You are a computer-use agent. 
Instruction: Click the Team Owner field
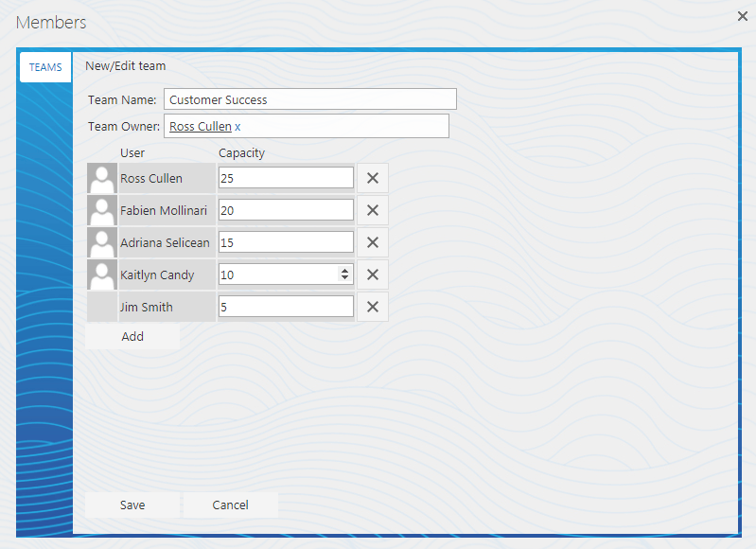pyautogui.click(x=307, y=126)
